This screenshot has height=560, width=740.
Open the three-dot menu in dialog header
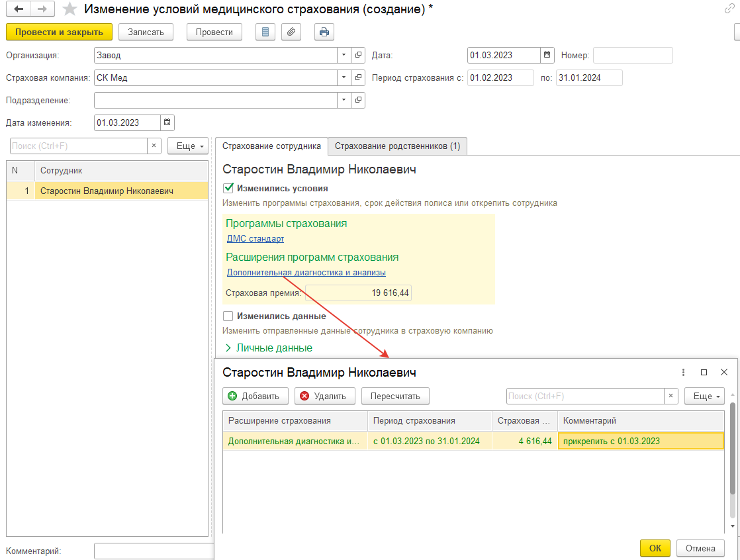click(x=683, y=372)
